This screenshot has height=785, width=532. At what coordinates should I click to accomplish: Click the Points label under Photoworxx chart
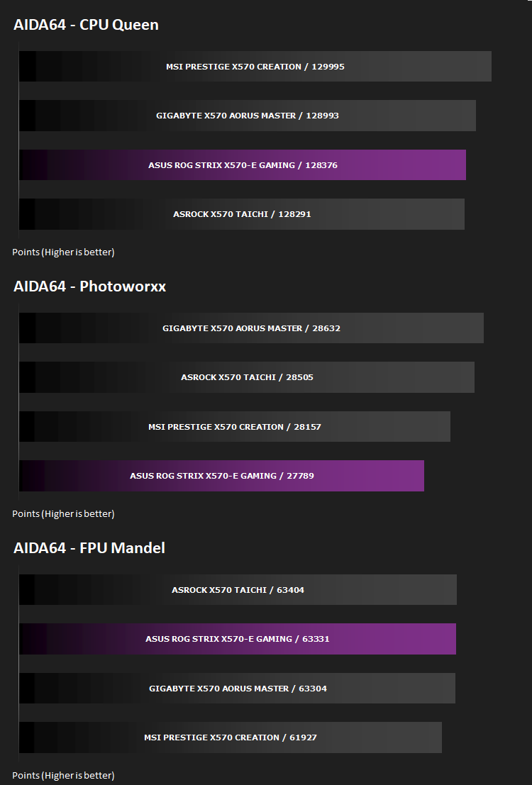(x=63, y=514)
